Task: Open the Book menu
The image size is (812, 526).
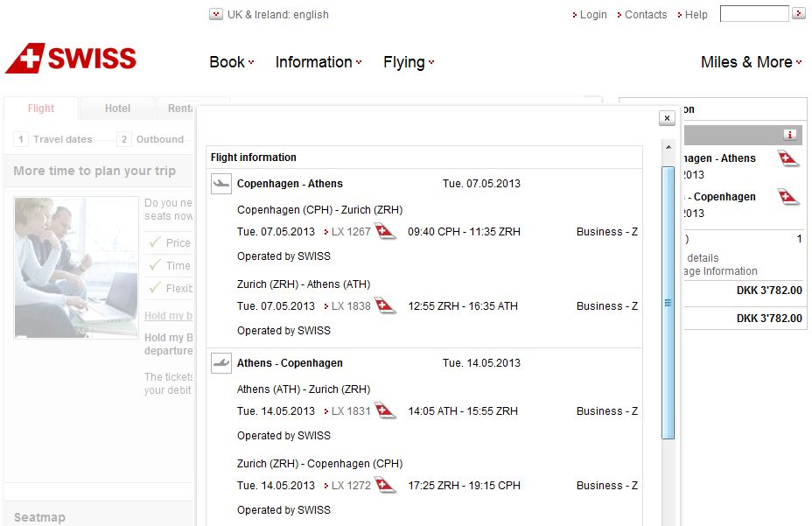Action: [x=232, y=62]
